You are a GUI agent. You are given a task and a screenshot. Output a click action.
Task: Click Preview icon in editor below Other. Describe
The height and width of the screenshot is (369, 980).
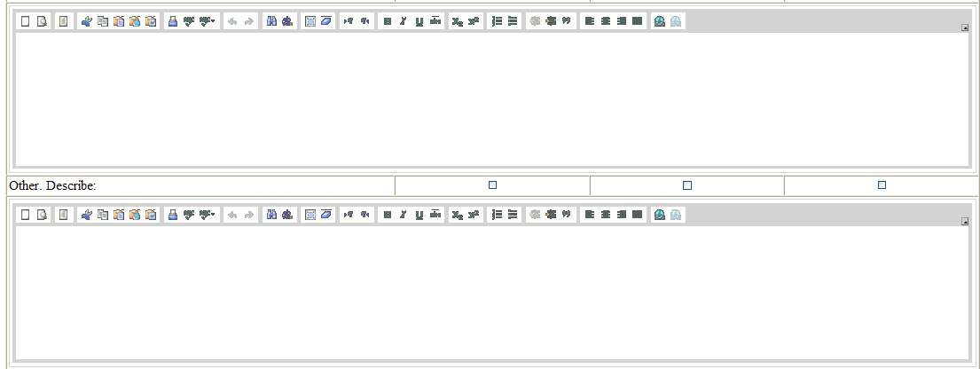coord(42,215)
